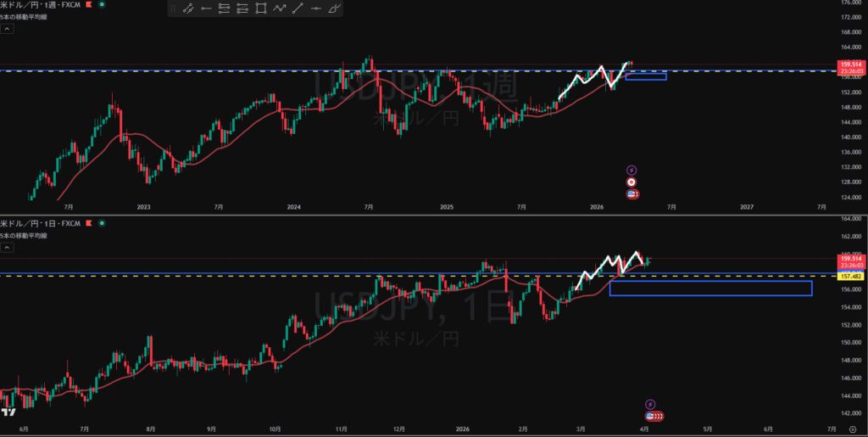Click the green market status dot on weekly chart

103,5
